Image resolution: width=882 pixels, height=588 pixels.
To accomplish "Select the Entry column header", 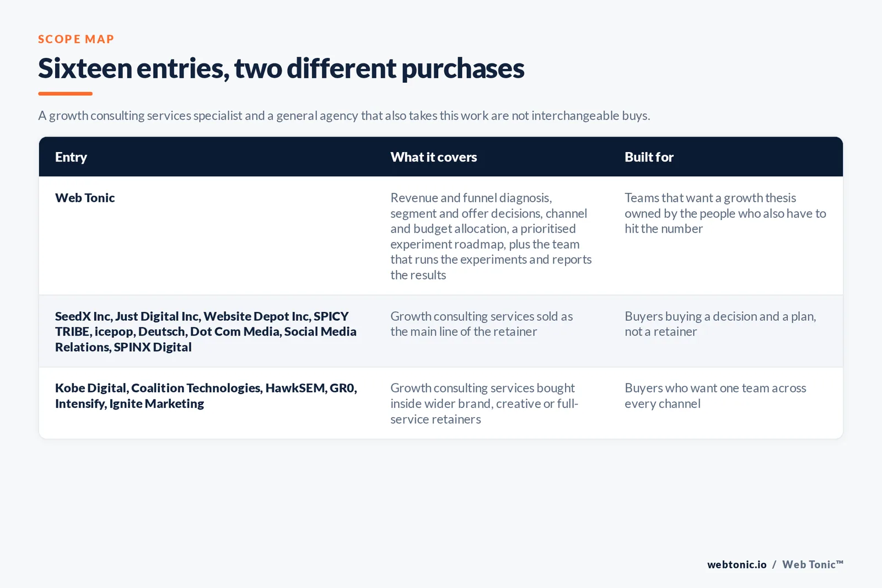I will 71,157.
